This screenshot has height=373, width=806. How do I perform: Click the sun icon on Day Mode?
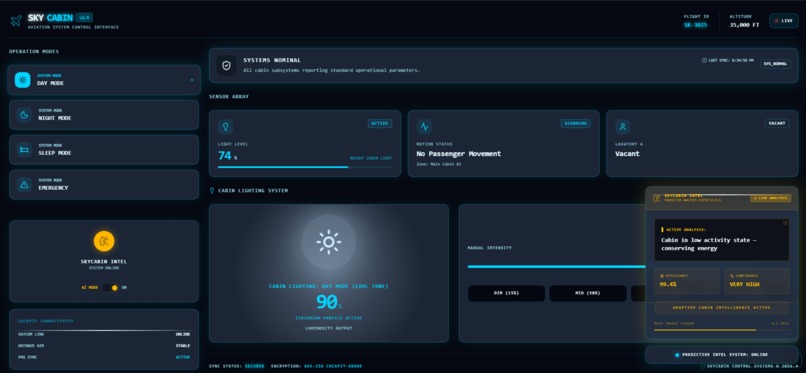[23, 80]
